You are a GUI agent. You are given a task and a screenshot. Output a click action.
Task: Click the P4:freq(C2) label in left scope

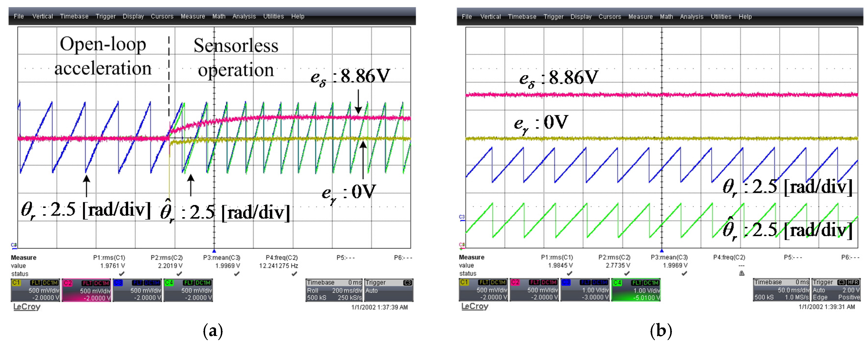coord(282,258)
